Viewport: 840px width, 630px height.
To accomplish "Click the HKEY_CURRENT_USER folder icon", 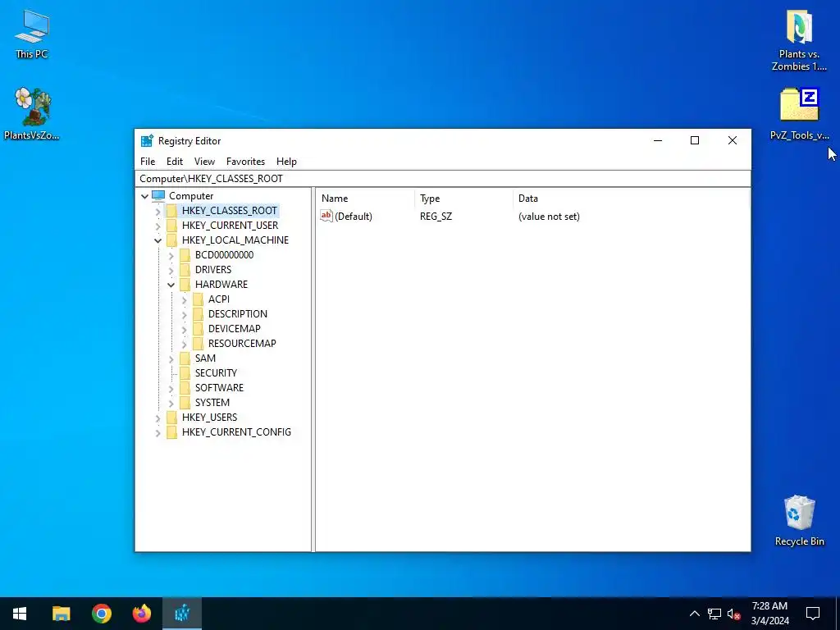I will point(172,226).
